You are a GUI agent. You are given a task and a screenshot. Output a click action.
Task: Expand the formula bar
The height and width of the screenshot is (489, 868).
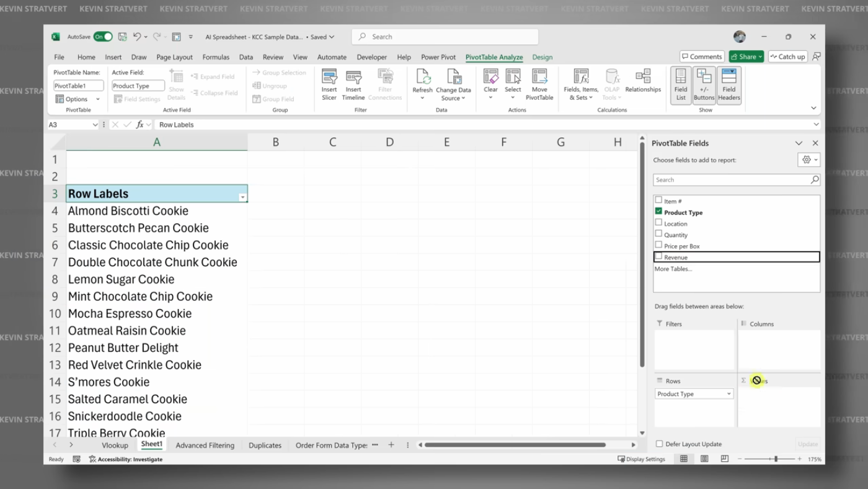pyautogui.click(x=816, y=125)
